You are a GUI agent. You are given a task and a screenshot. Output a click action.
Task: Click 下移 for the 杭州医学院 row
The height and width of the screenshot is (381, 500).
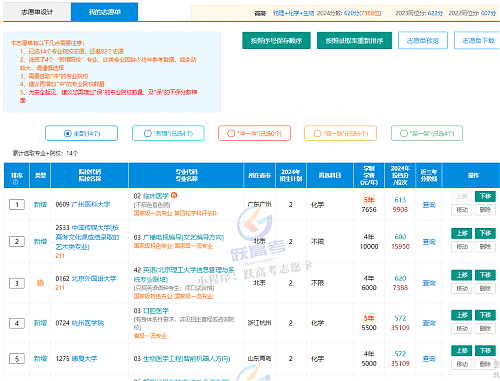pos(485,315)
